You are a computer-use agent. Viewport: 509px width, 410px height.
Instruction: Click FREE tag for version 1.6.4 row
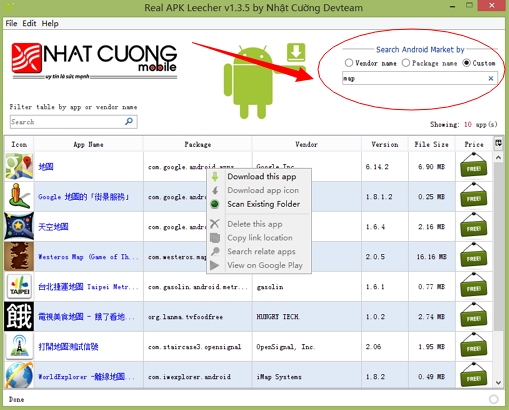coord(473,226)
